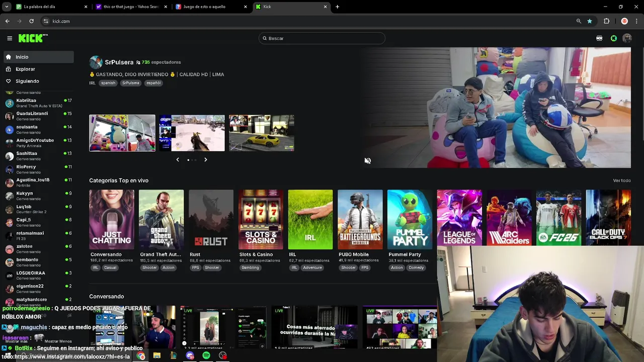Open the zoom magnifier icon in address bar

579,21
